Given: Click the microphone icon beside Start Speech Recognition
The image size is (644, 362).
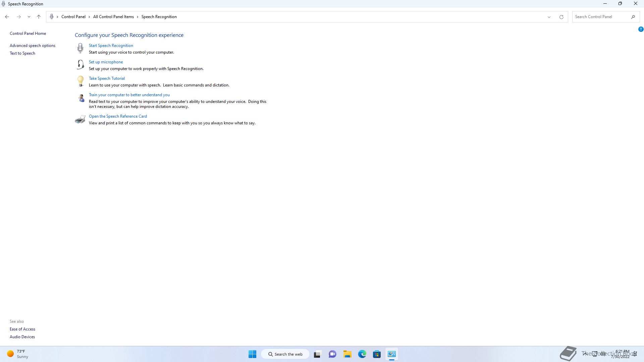Looking at the screenshot, I should pyautogui.click(x=80, y=48).
